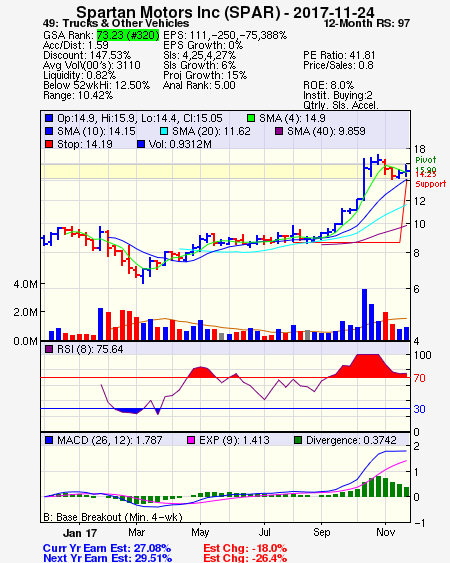
Task: Click the magenta EXP (9) legend swatch
Action: tap(191, 440)
